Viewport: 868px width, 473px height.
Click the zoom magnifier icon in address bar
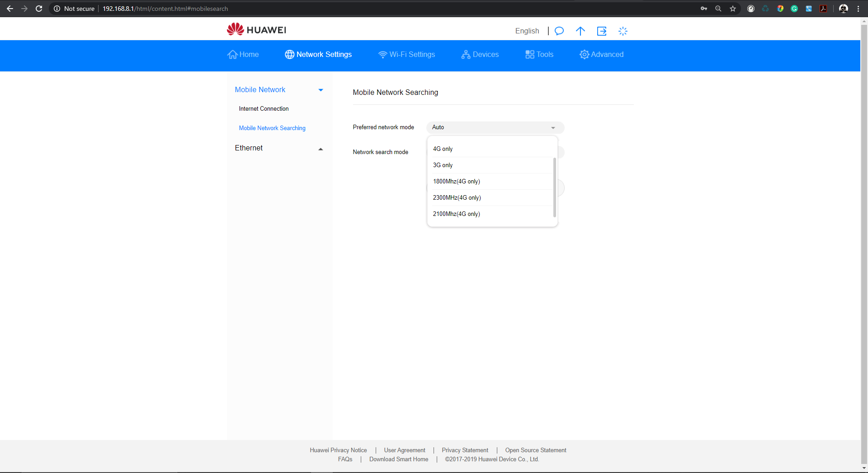click(x=718, y=9)
